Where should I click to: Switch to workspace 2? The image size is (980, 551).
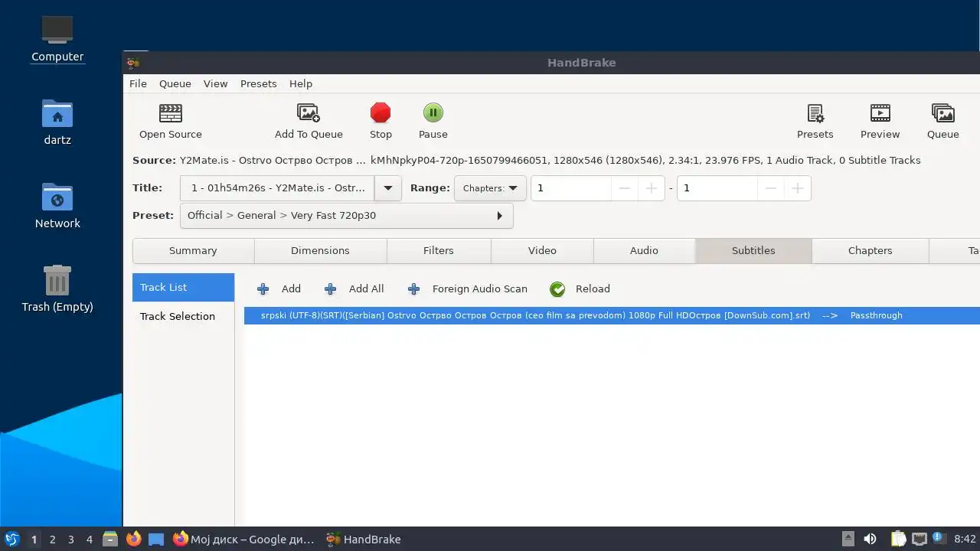[52, 539]
